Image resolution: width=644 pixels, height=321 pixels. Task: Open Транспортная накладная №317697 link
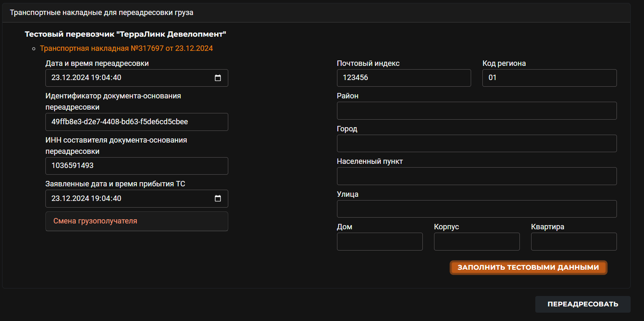[126, 48]
